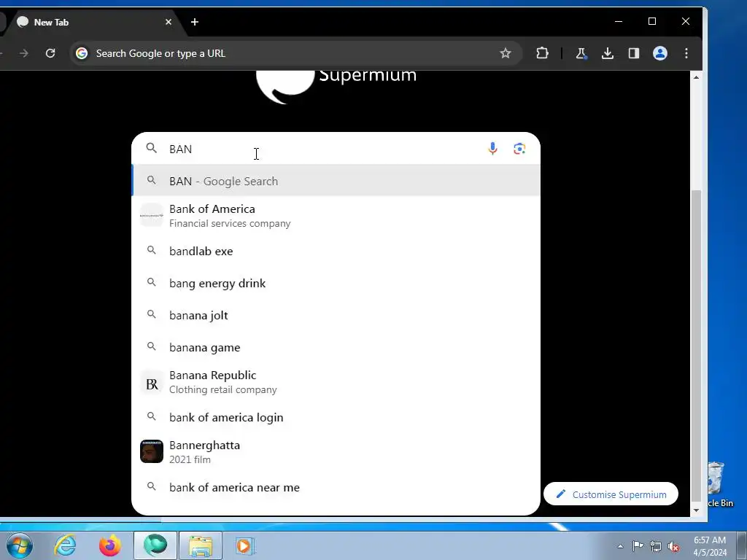This screenshot has height=560, width=747.
Task: Click the muted volume tray icon
Action: click(673, 546)
